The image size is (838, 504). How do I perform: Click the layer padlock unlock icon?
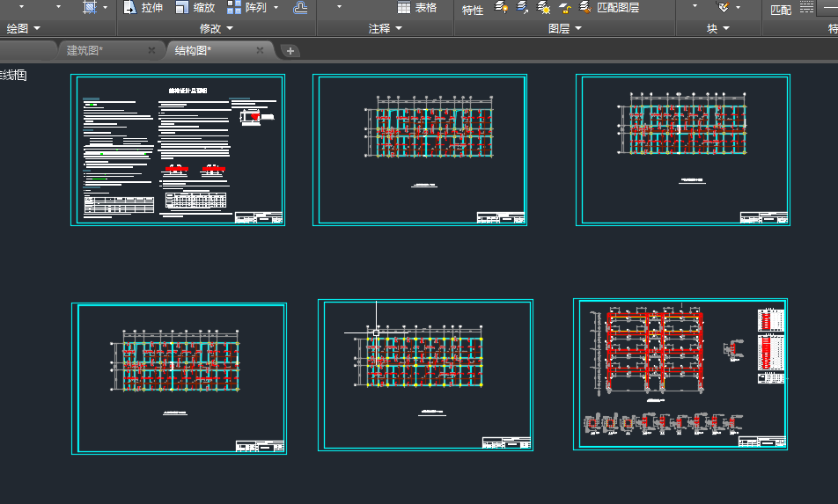point(565,8)
